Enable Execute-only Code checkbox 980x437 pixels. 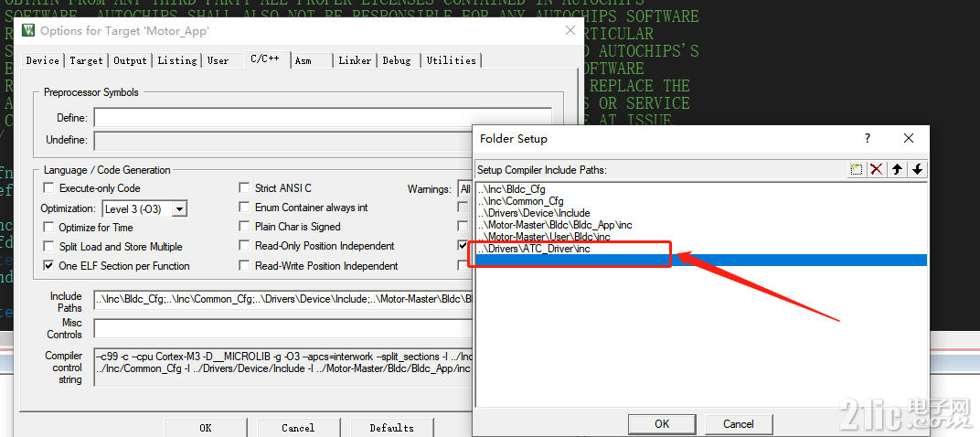click(48, 188)
